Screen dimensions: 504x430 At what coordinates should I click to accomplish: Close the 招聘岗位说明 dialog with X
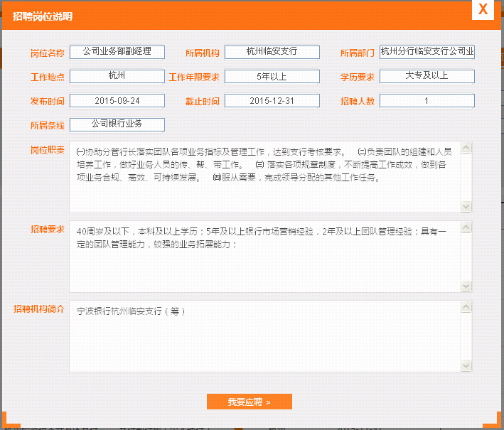(483, 9)
